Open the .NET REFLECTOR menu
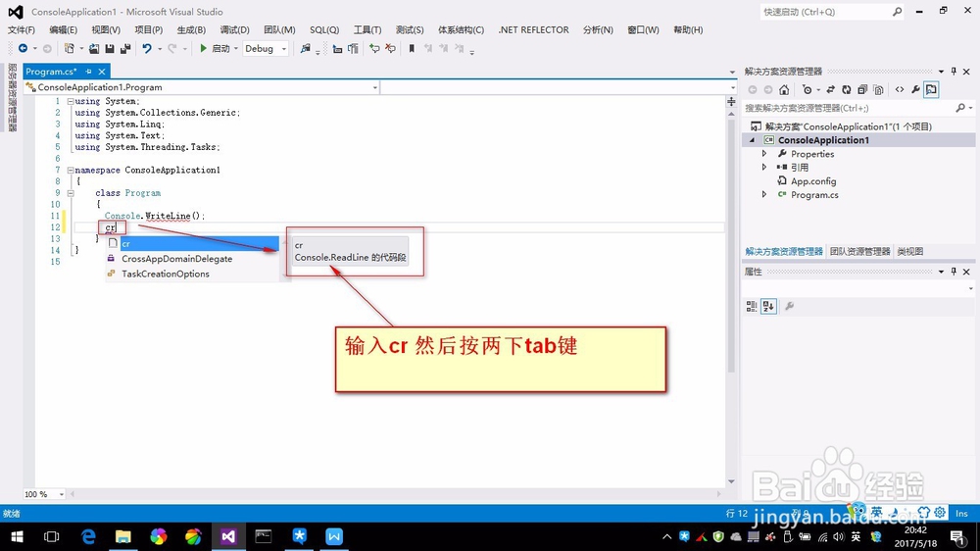980x551 pixels. [x=534, y=30]
